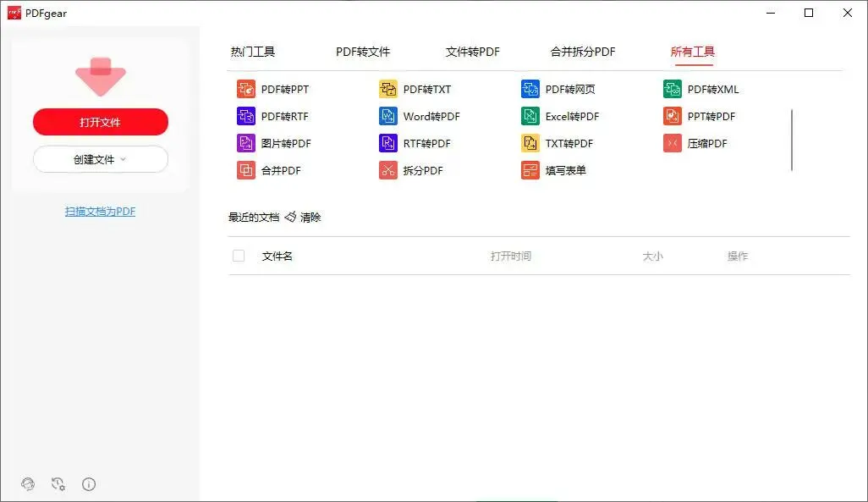Click the 压缩PDF label text

[707, 144]
